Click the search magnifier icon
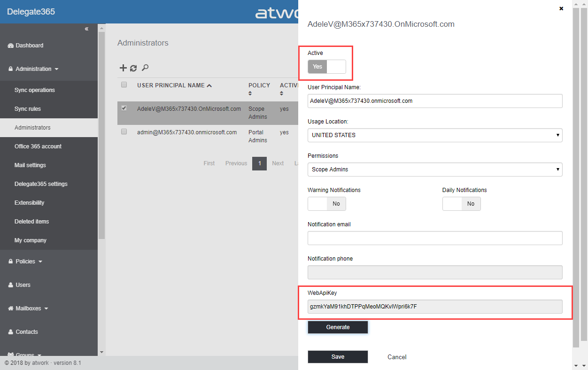Viewport: 588px width, 370px height. tap(145, 68)
